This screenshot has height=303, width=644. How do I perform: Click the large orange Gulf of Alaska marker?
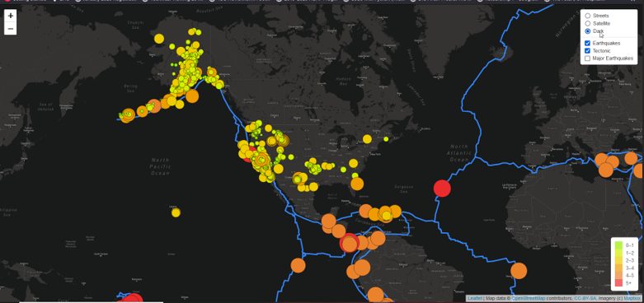[x=192, y=96]
